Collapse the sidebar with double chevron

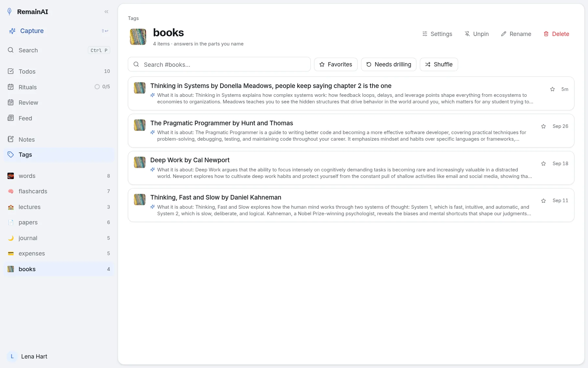tap(106, 12)
